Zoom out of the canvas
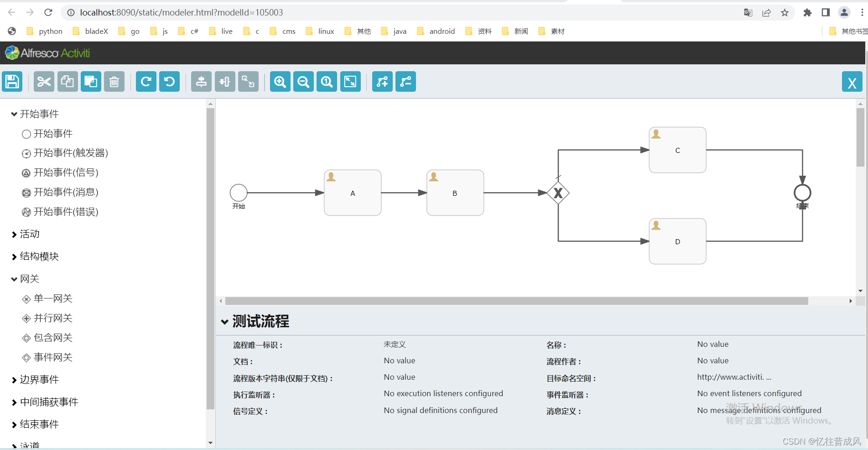 pos(303,82)
